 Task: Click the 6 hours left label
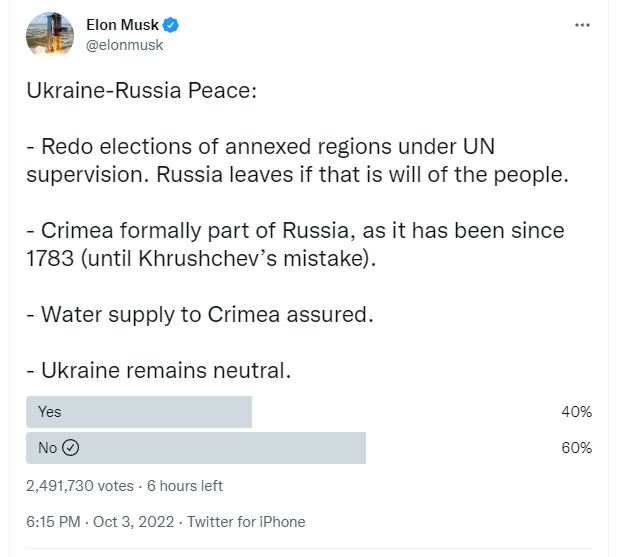pyautogui.click(x=185, y=486)
